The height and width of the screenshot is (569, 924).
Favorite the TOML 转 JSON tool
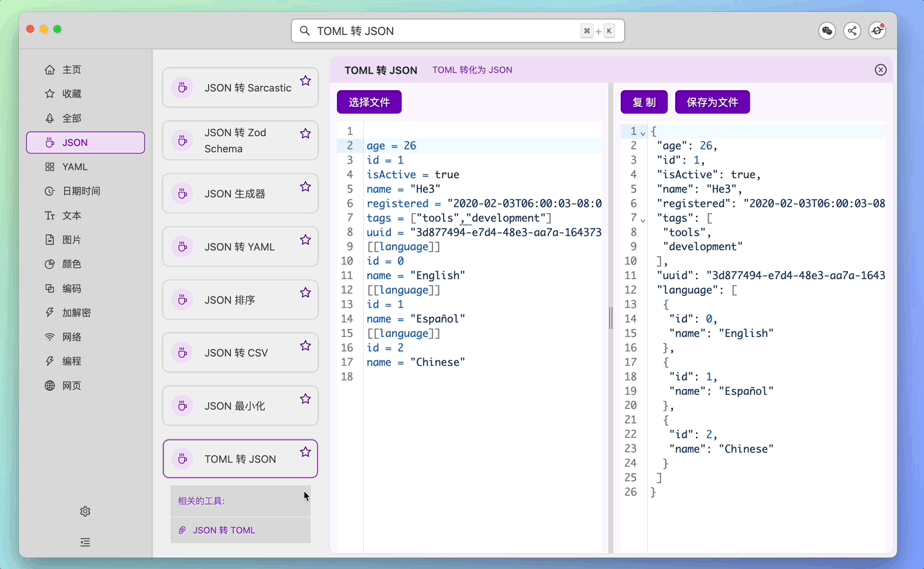tap(305, 452)
